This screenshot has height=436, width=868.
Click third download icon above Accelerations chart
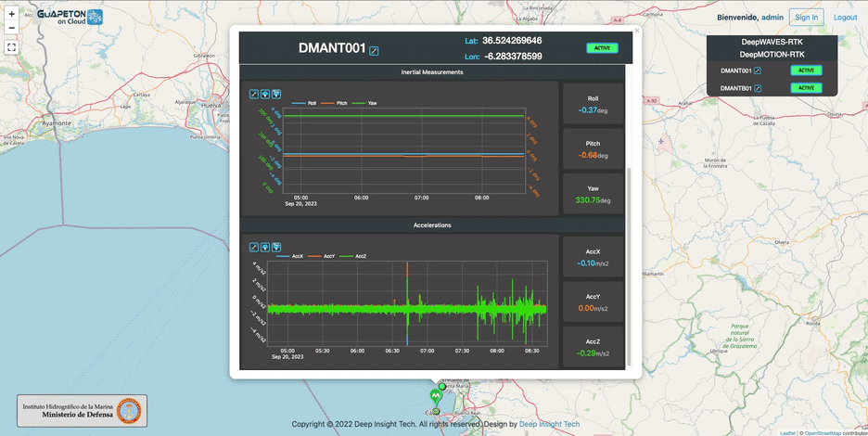[276, 247]
